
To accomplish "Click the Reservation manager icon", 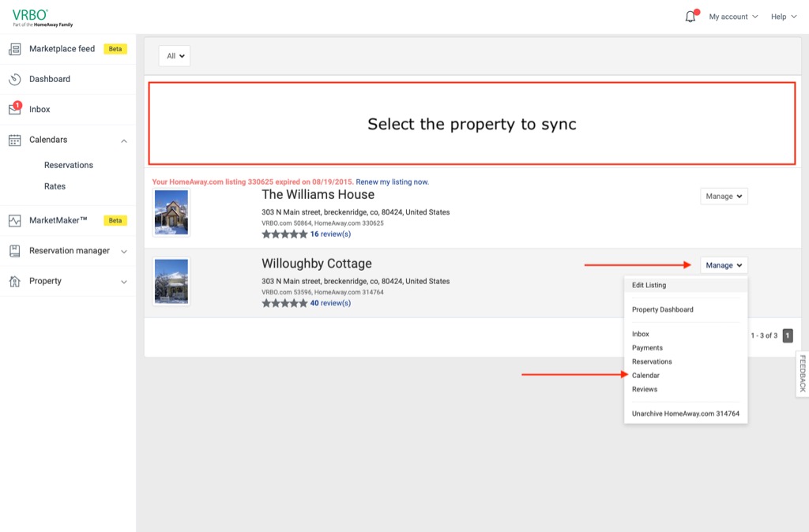I will [14, 251].
